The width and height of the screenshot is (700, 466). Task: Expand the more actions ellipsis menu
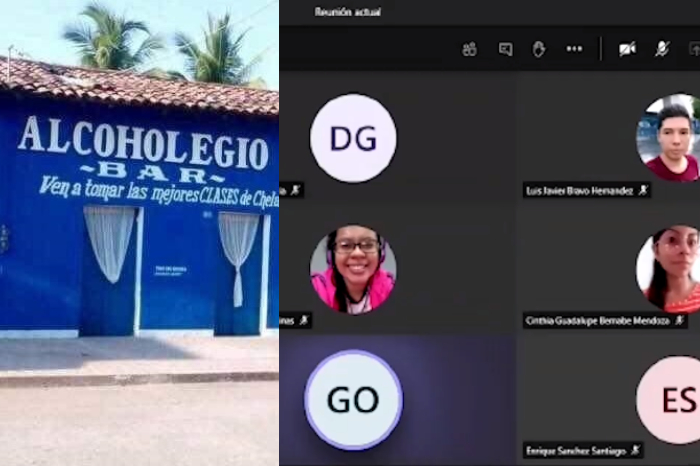pyautogui.click(x=574, y=49)
